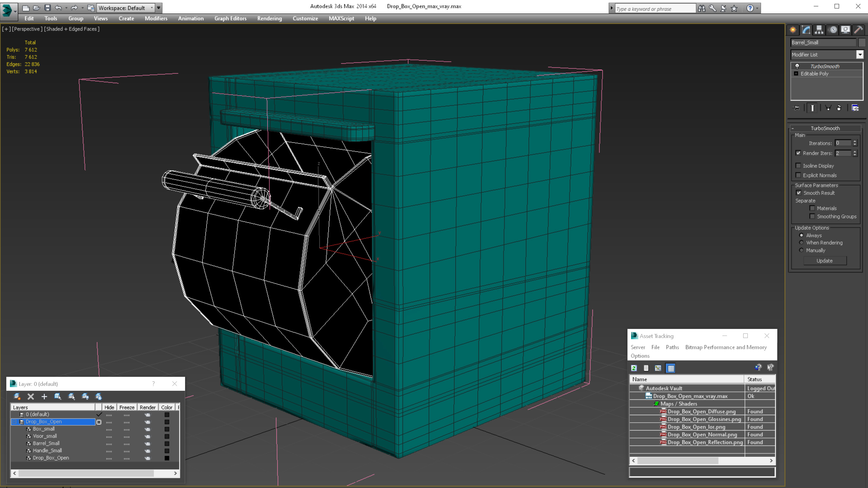This screenshot has height=488, width=868.
Task: Click object color swatch next to Barrel_Small name
Action: coord(862,42)
